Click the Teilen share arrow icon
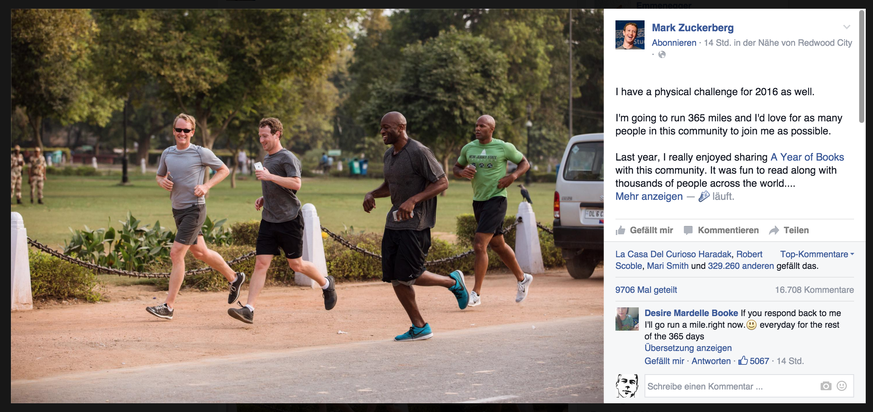The image size is (873, 412). (x=774, y=230)
